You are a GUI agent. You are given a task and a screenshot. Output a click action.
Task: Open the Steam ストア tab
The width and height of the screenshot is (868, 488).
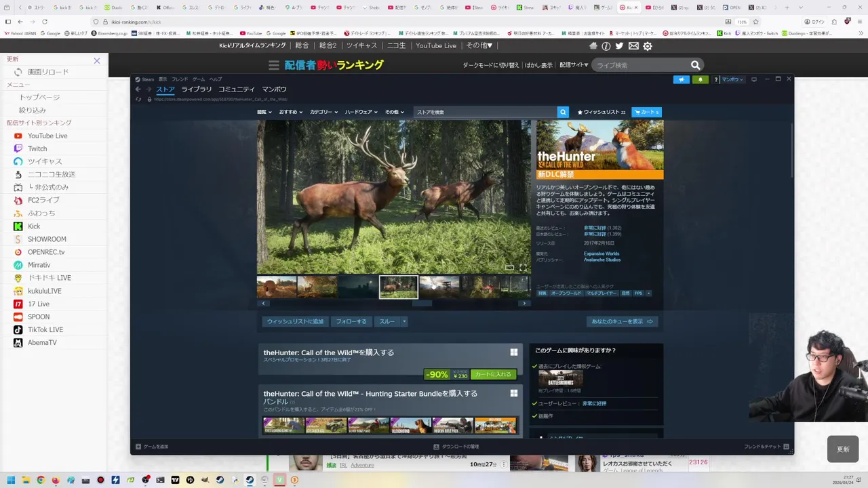click(x=165, y=89)
